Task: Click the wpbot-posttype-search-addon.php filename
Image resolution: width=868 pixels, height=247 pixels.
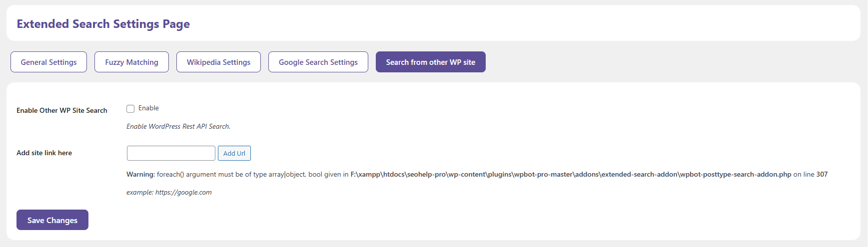Action: (736, 174)
